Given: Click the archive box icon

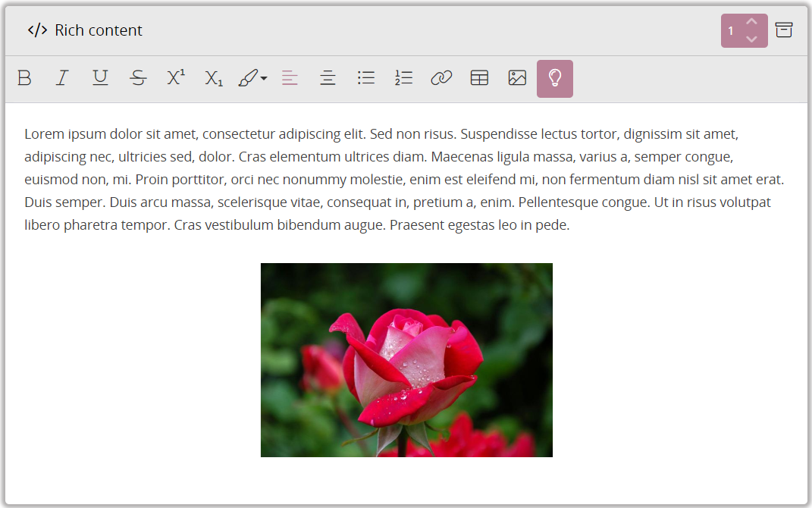Looking at the screenshot, I should (784, 30).
